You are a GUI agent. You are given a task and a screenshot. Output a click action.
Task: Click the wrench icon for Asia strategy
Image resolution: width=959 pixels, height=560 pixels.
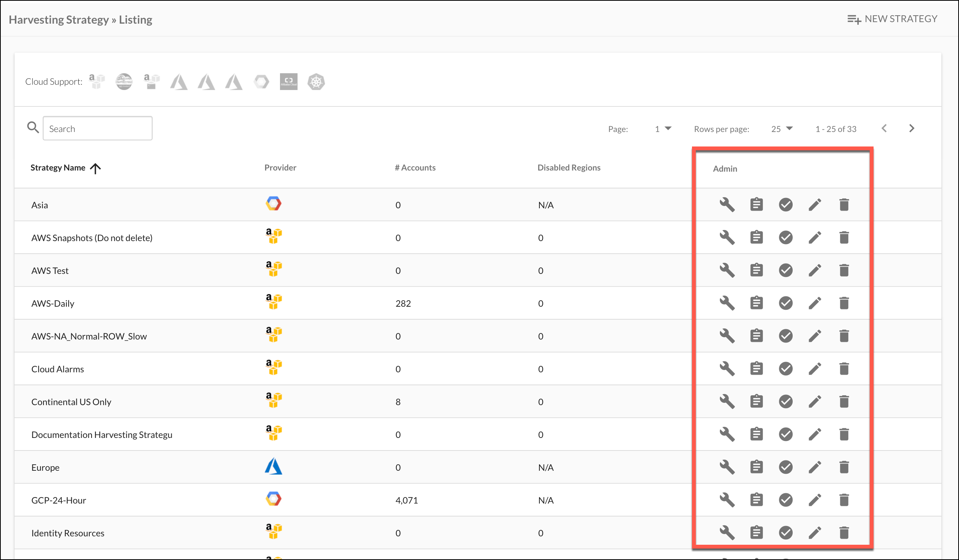[x=727, y=205]
